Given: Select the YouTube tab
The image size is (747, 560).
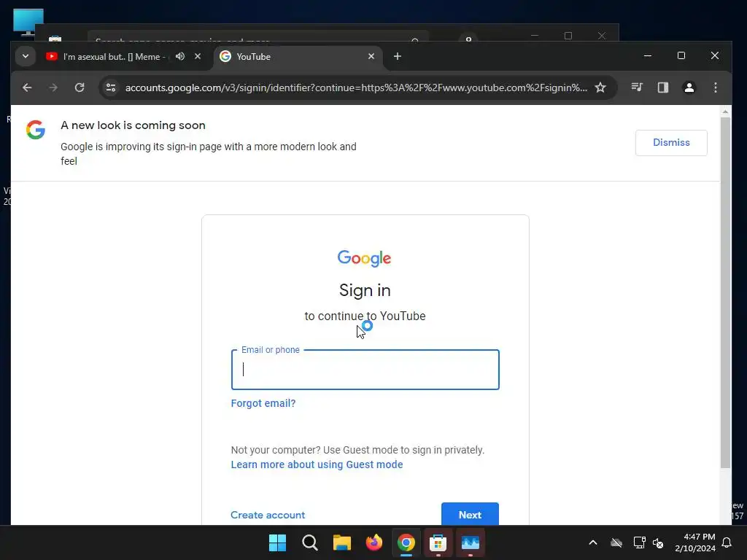Looking at the screenshot, I should tap(298, 57).
